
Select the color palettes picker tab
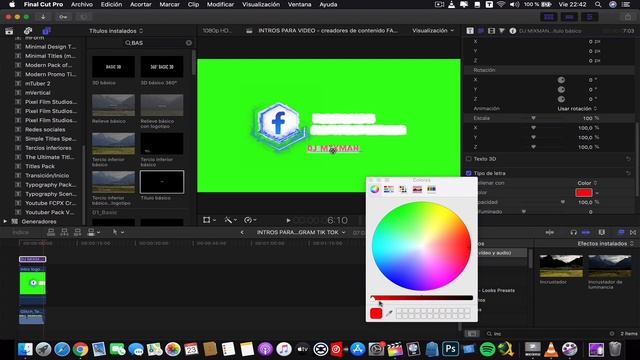pyautogui.click(x=403, y=189)
